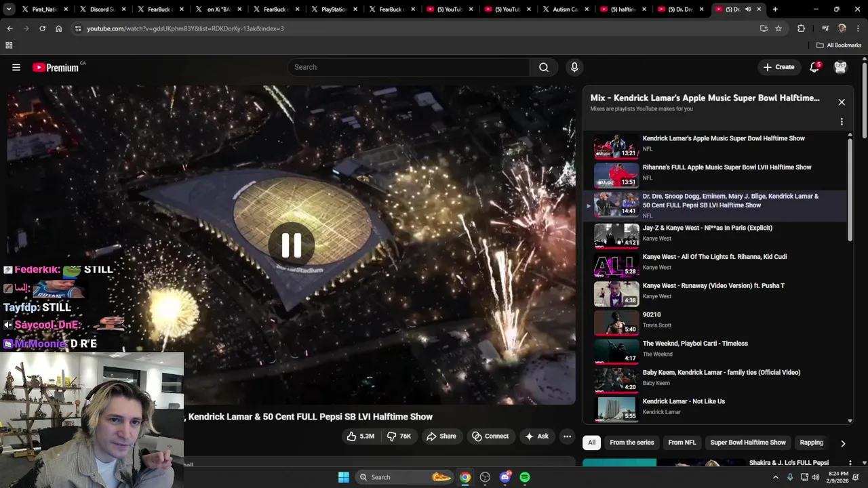This screenshot has height=488, width=868.
Task: Switch to the PlayStation tab
Action: click(335, 9)
